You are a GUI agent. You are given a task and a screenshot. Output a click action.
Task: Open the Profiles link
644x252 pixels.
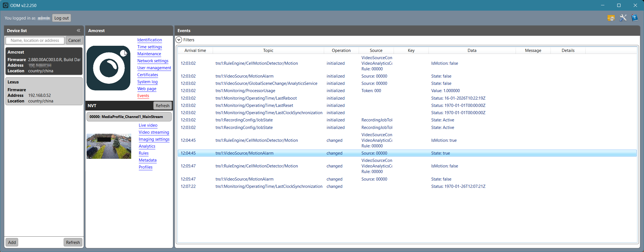[145, 167]
